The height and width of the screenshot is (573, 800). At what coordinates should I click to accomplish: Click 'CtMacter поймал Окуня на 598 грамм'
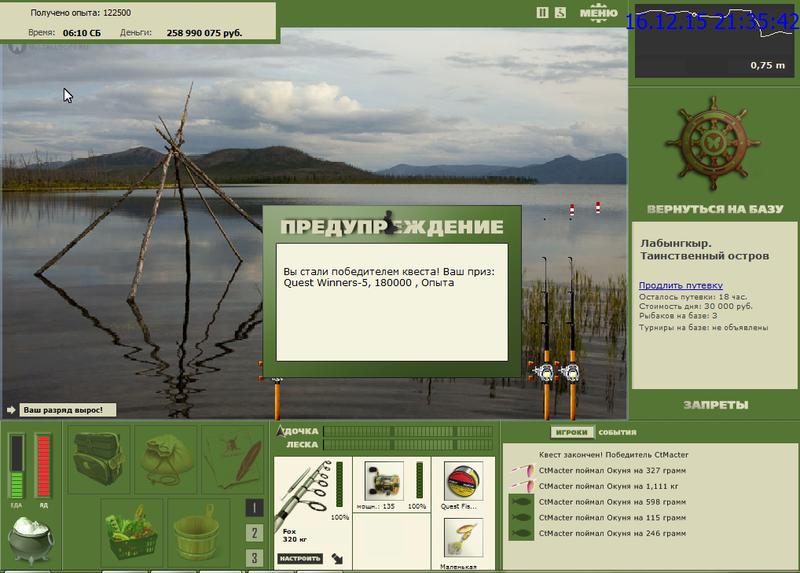612,502
